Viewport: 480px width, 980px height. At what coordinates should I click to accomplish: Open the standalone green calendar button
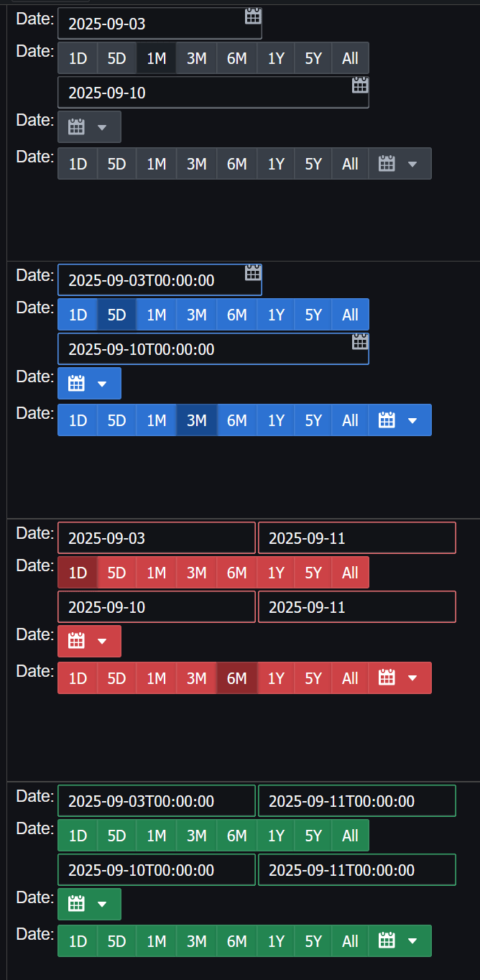[x=89, y=904]
